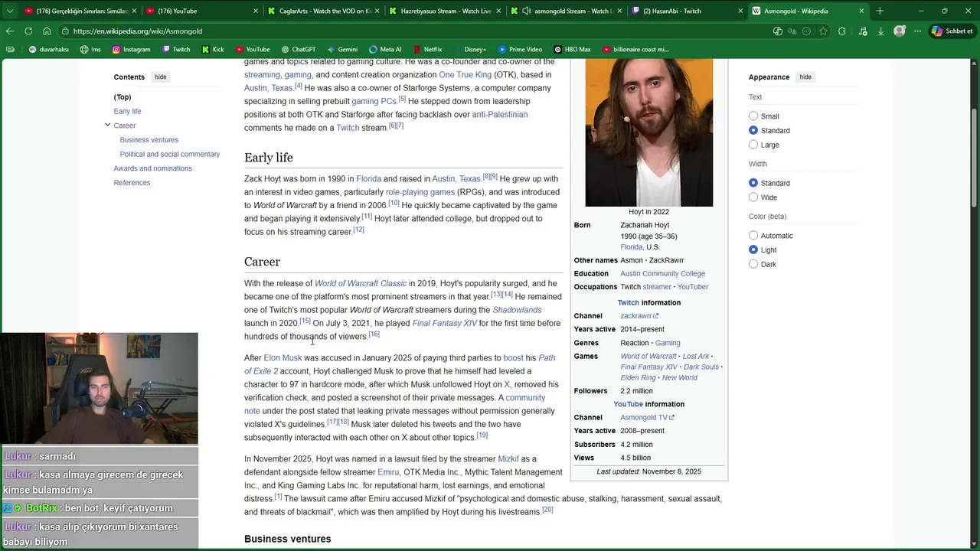
Task: Open the Prime Video bookmark
Action: click(x=520, y=50)
